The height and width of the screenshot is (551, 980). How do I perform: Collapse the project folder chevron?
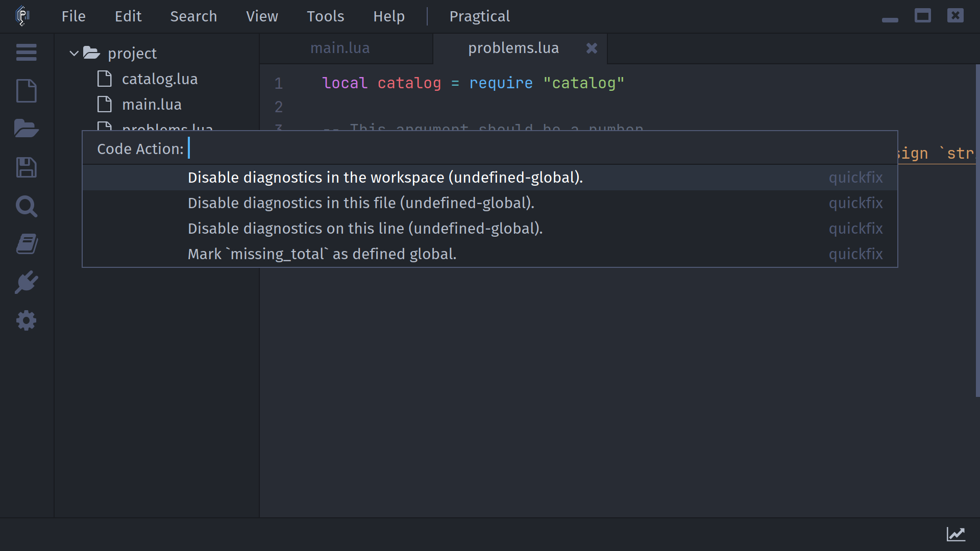pos(74,53)
